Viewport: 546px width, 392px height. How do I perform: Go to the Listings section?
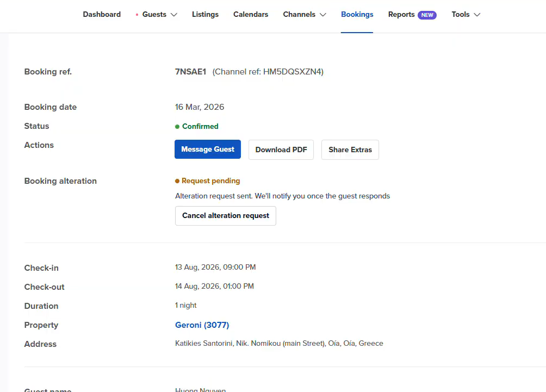[x=205, y=15]
